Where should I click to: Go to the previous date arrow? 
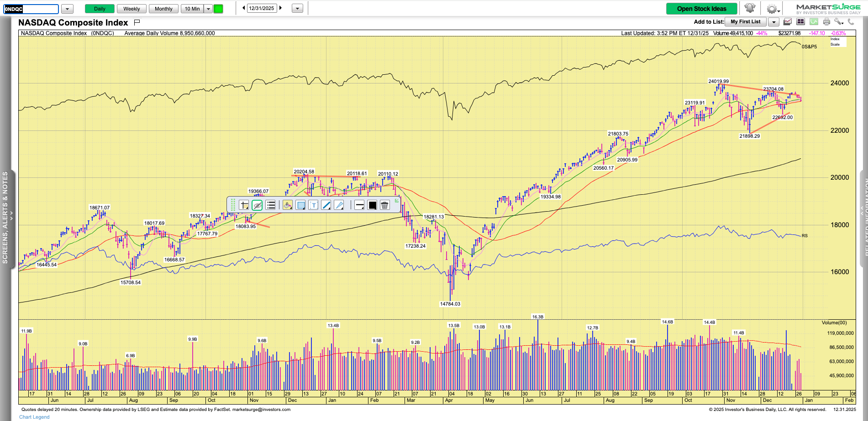click(x=243, y=8)
